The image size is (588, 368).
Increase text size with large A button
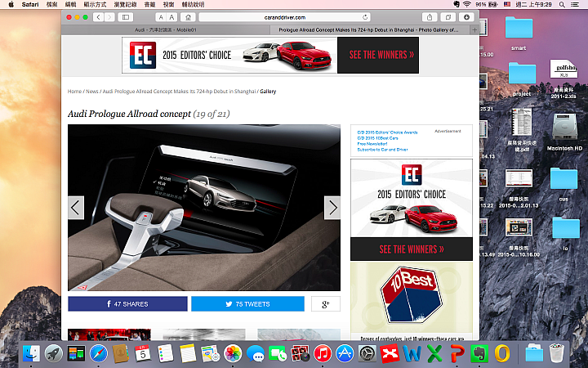[x=171, y=17]
